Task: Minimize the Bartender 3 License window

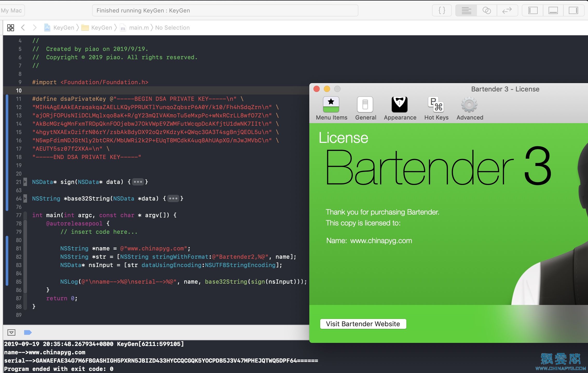Action: [x=327, y=89]
